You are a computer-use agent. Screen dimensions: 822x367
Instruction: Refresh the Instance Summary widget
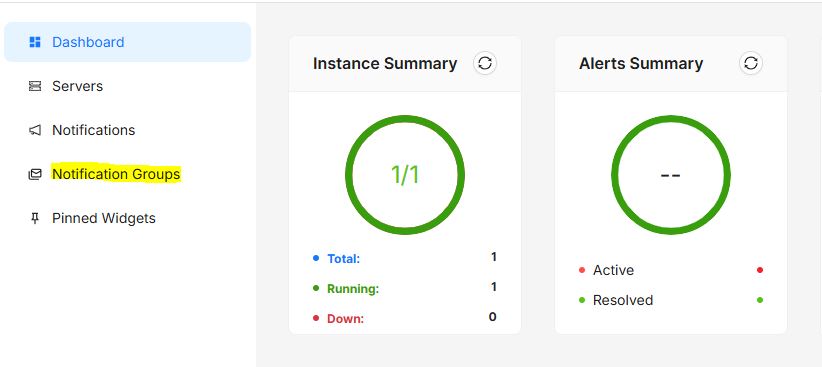point(485,63)
